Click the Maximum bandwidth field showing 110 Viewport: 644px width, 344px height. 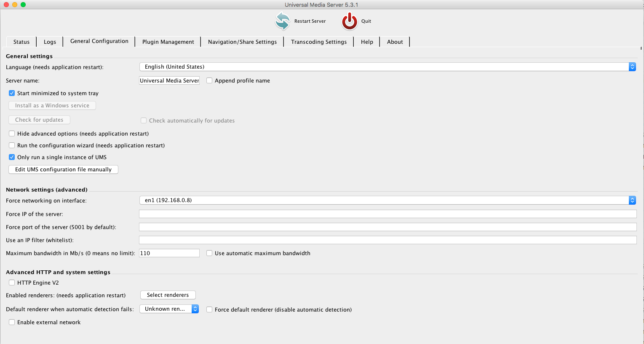coord(169,253)
